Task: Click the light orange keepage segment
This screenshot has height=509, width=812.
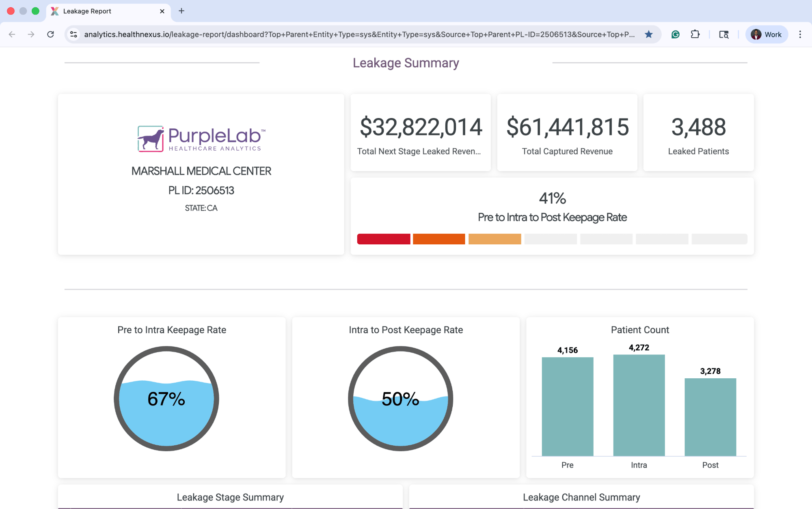Action: point(495,239)
